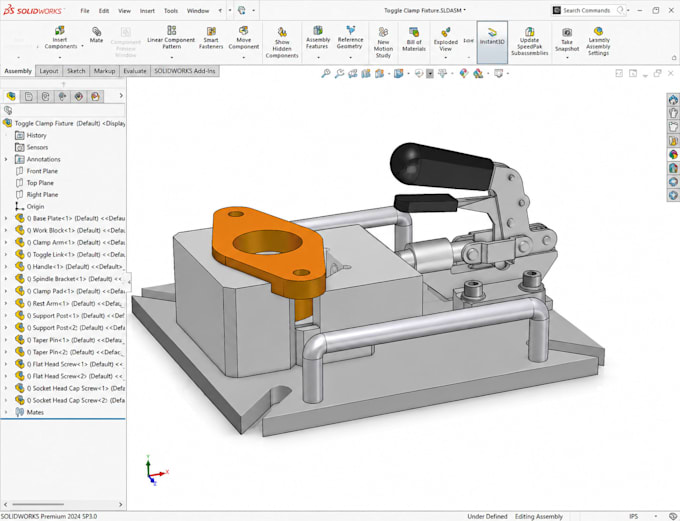
Task: Select Toggle Link<1> in feature tree
Action: pyautogui.click(x=70, y=255)
